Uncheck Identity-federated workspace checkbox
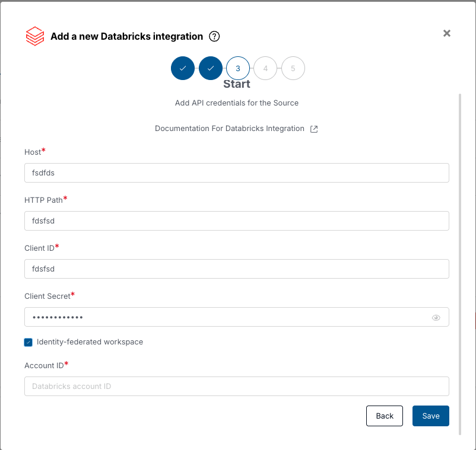This screenshot has height=450, width=476. pos(28,342)
